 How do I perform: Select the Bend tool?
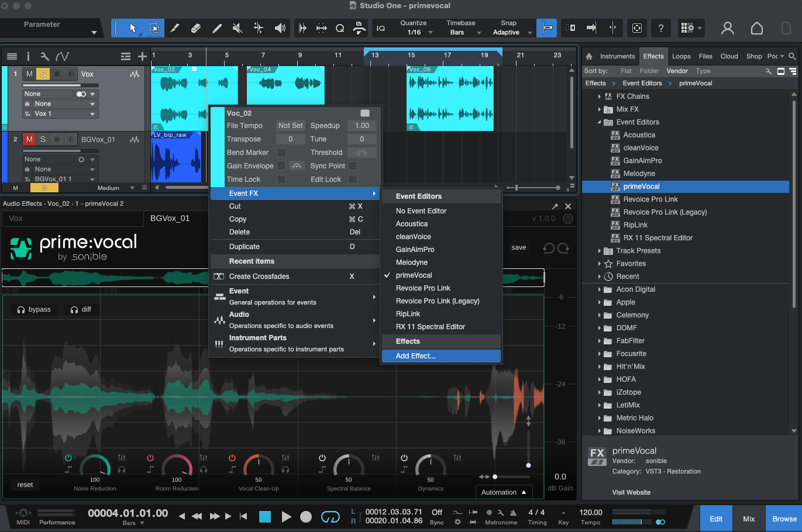pyautogui.click(x=258, y=28)
